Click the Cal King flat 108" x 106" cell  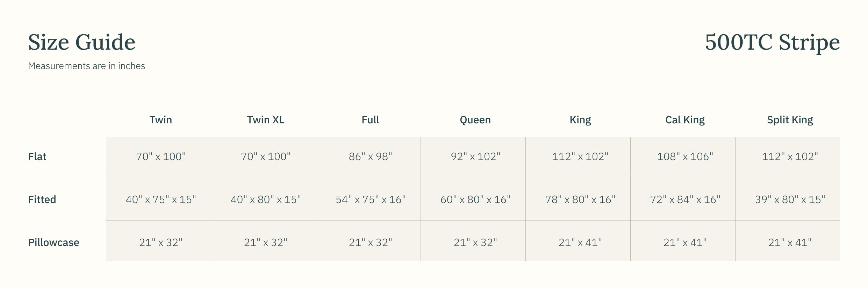(685, 157)
